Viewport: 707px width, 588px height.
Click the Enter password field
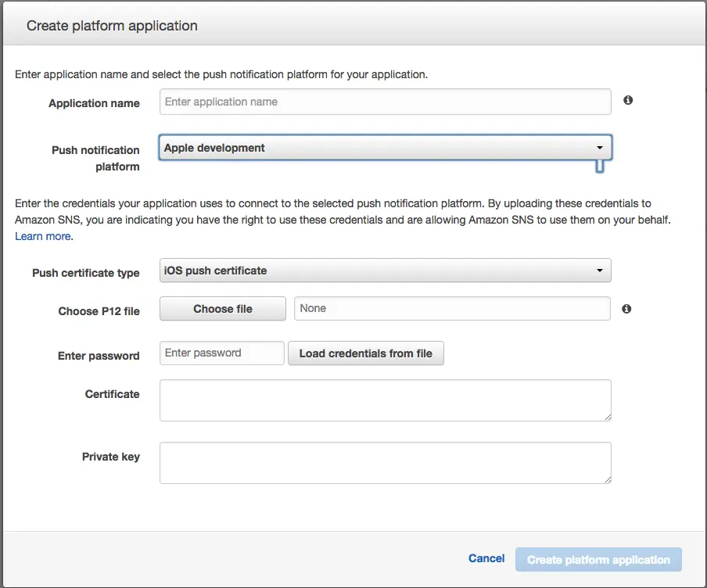[x=221, y=353]
